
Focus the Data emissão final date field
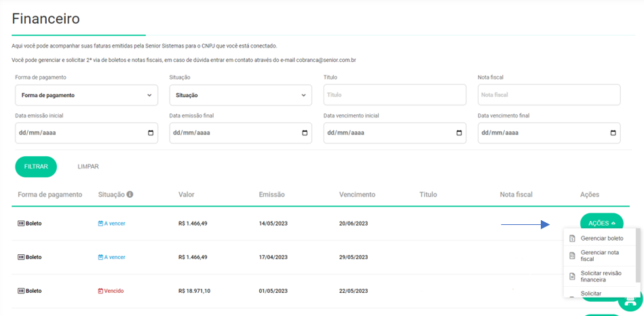pos(241,133)
